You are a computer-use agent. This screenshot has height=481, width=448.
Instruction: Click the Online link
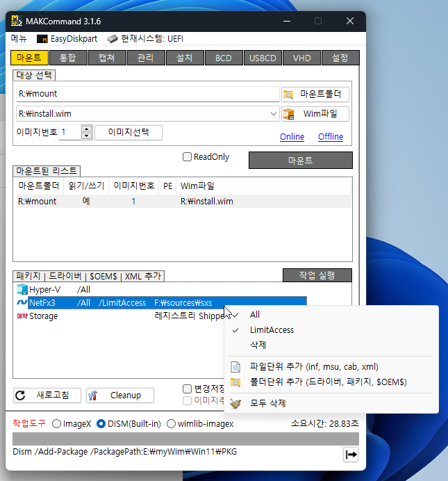click(292, 136)
